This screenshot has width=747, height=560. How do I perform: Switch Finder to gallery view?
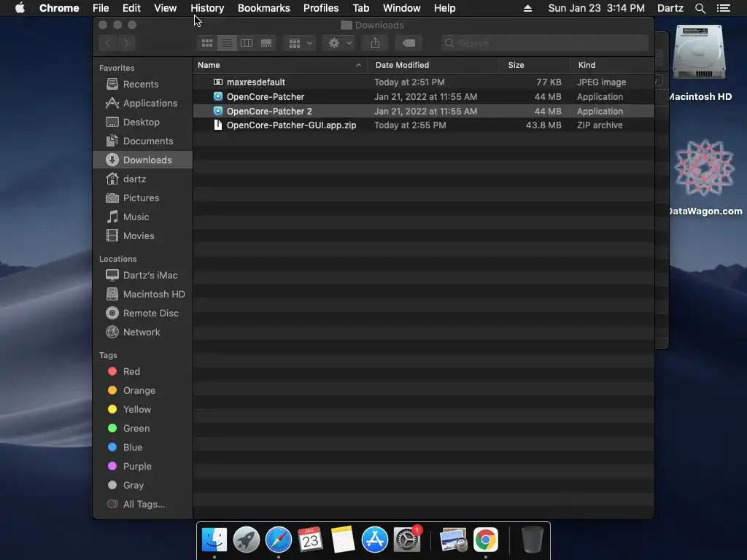pyautogui.click(x=266, y=43)
